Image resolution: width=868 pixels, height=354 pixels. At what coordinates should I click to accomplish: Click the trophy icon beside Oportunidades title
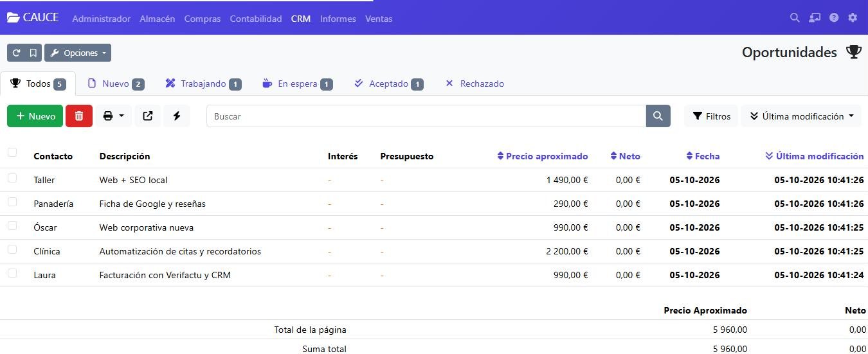(853, 52)
